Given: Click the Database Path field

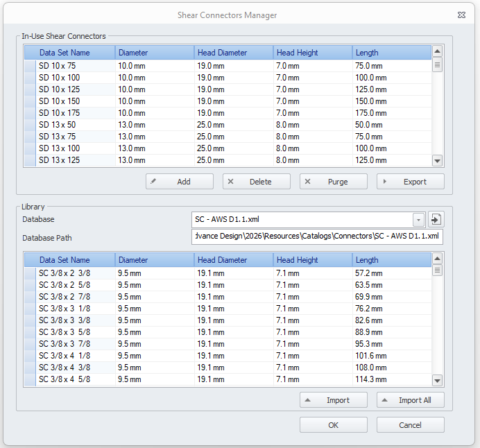Looking at the screenshot, I should point(317,237).
